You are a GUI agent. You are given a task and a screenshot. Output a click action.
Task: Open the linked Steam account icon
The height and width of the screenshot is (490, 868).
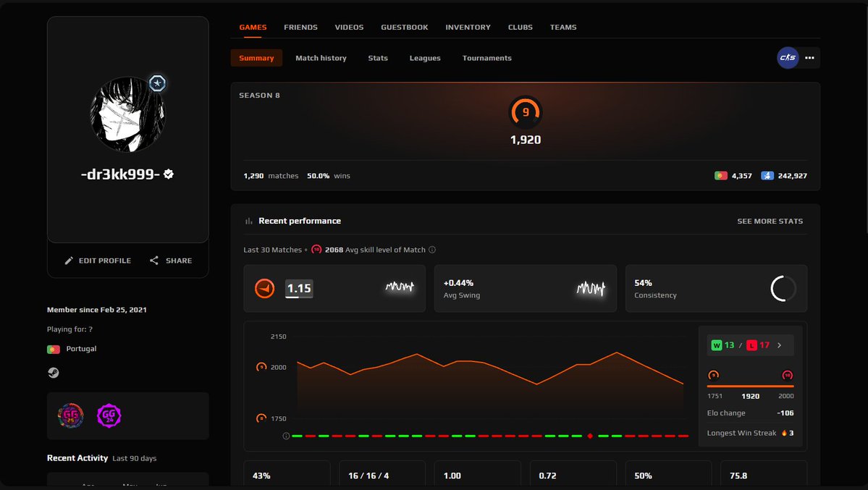pos(53,373)
